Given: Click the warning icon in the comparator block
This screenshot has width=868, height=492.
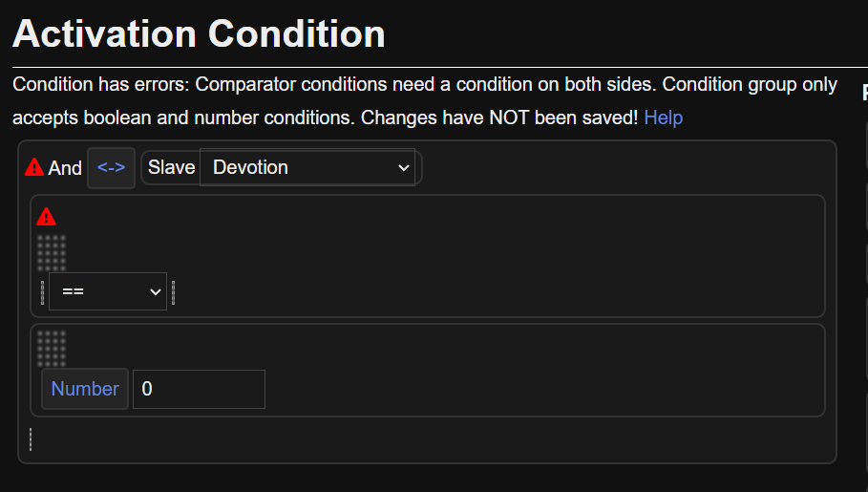Looking at the screenshot, I should point(46,217).
